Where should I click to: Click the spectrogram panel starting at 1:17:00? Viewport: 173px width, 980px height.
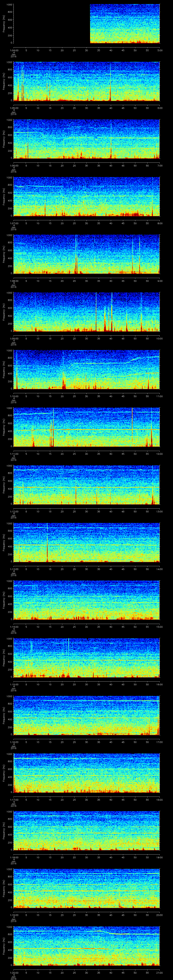click(87, 773)
